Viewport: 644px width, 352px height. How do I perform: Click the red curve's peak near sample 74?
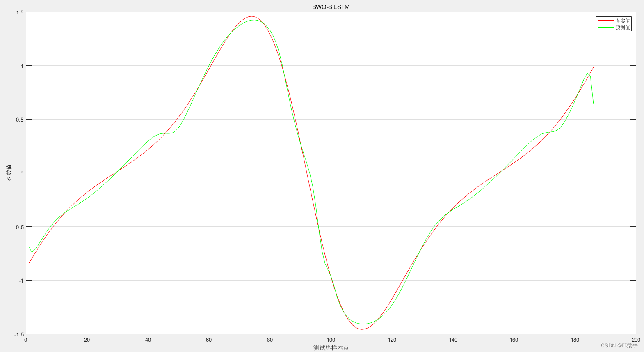point(251,16)
